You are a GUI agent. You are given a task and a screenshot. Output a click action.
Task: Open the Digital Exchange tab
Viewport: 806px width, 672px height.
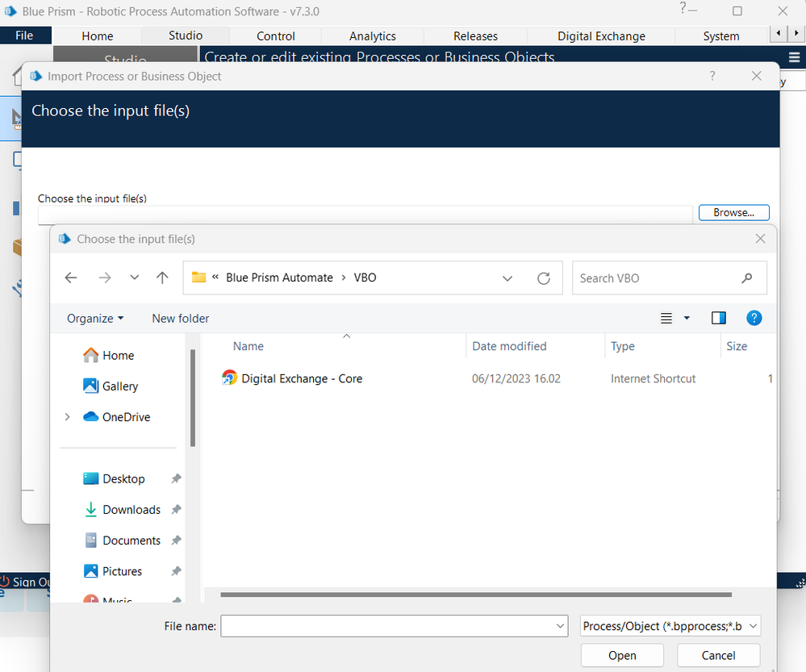[x=601, y=36]
